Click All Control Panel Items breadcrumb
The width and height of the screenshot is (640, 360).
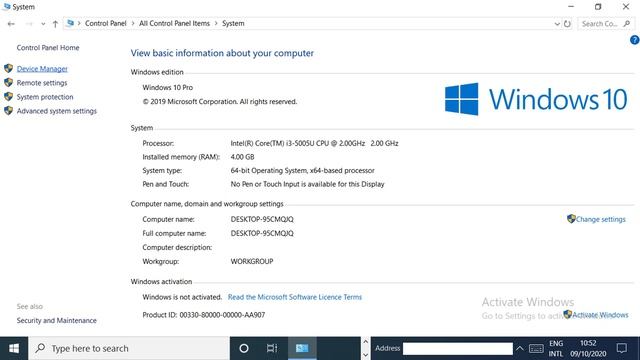pos(174,23)
